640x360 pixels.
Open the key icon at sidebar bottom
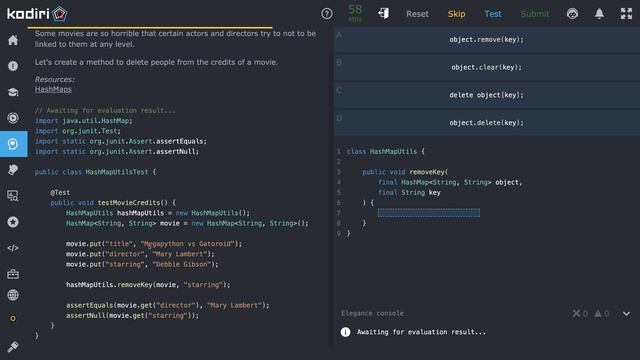13,347
